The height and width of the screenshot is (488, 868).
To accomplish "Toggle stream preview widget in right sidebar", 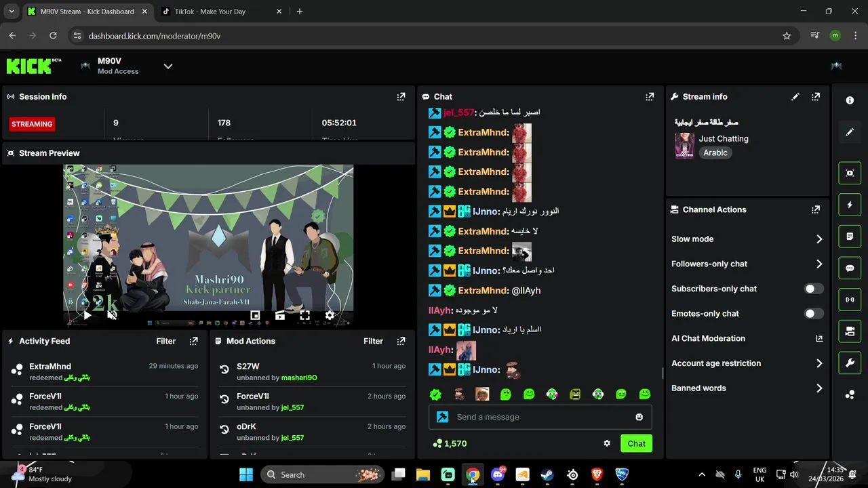I will pos(850,173).
